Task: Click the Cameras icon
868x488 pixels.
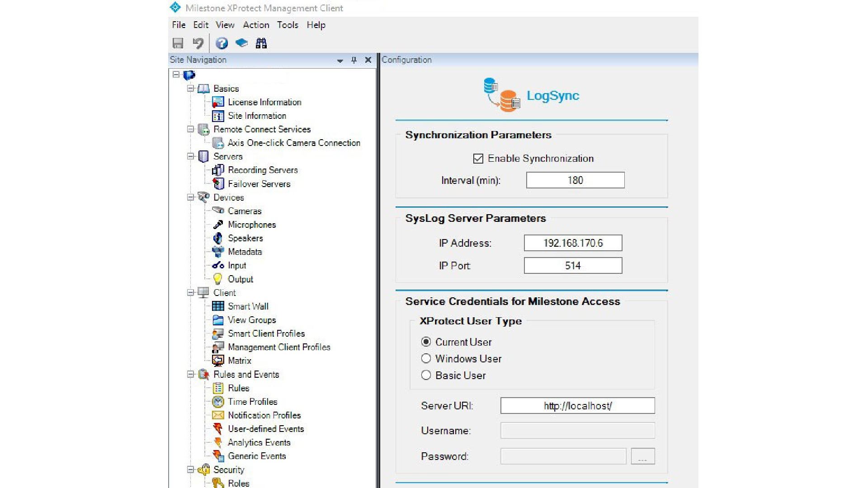Action: point(218,211)
